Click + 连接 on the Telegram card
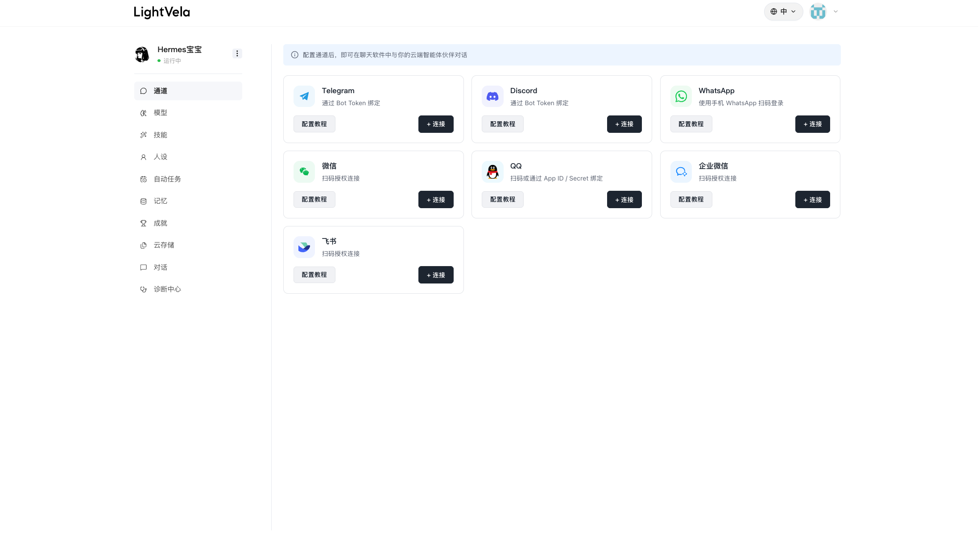 436,124
